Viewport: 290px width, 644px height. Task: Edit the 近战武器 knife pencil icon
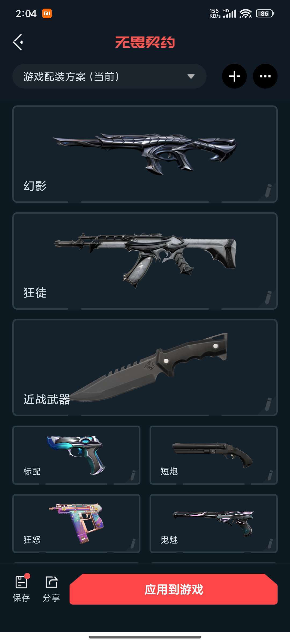coord(268,404)
